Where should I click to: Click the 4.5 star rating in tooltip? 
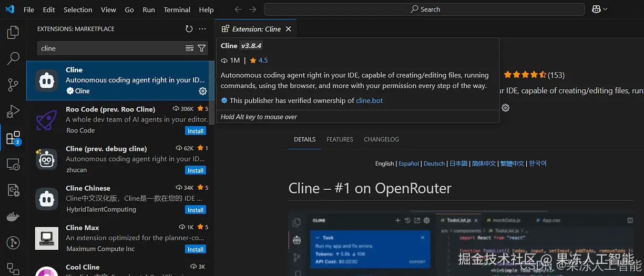[259, 60]
